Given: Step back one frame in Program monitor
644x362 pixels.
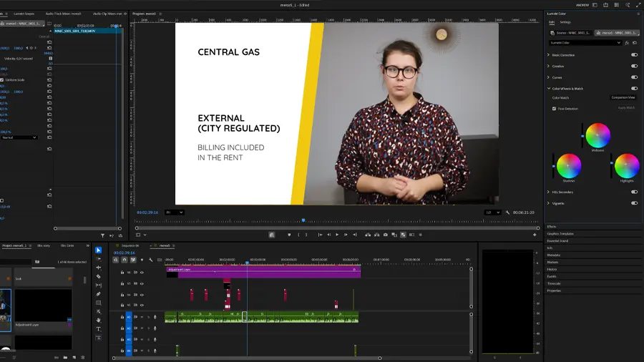Looking at the screenshot, I should 328,235.
